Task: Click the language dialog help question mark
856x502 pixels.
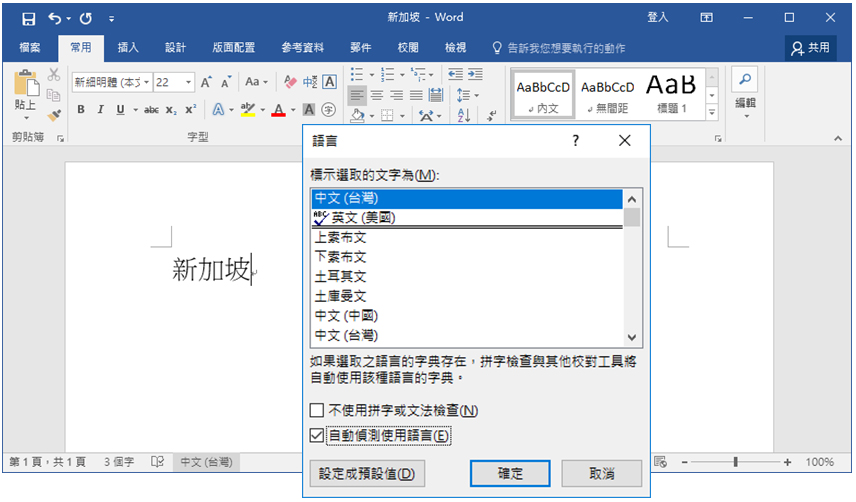Action: (x=575, y=141)
